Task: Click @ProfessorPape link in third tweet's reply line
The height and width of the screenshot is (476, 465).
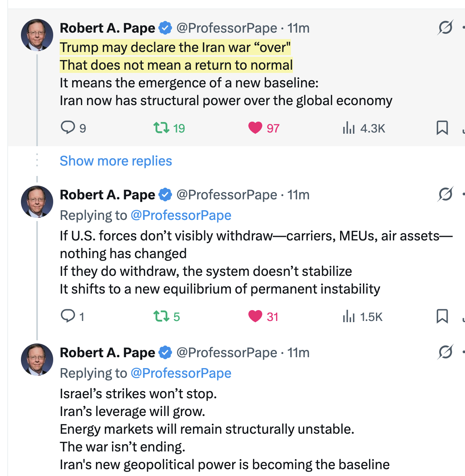Action: (181, 373)
